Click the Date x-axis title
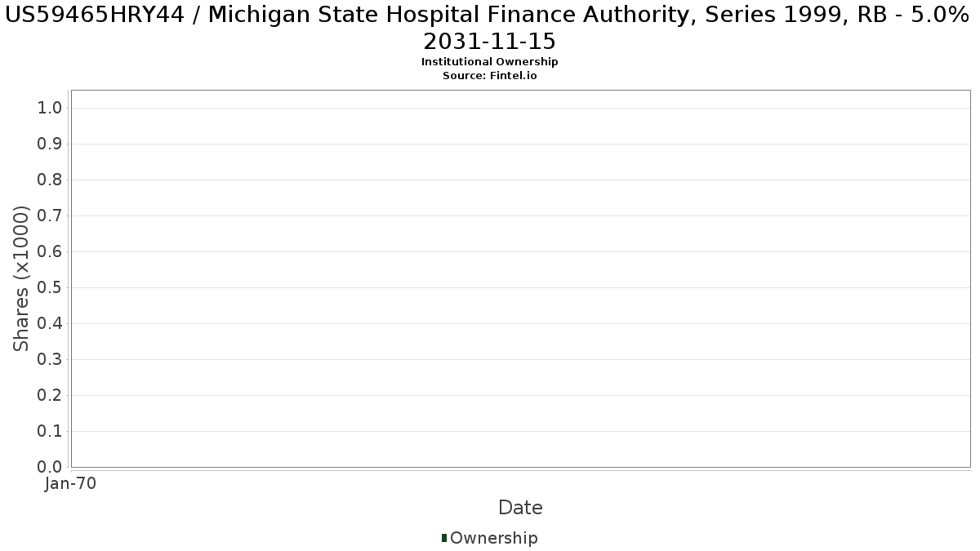 point(520,508)
